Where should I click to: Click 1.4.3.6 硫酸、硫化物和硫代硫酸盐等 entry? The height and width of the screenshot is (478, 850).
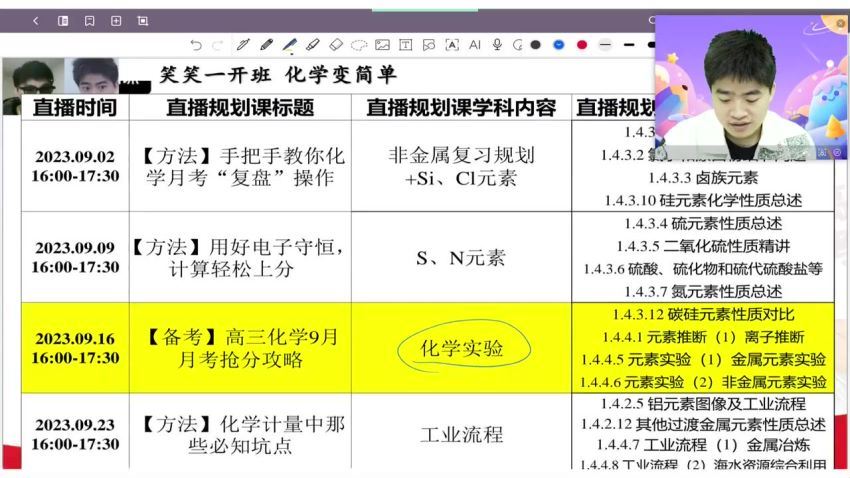(x=703, y=269)
